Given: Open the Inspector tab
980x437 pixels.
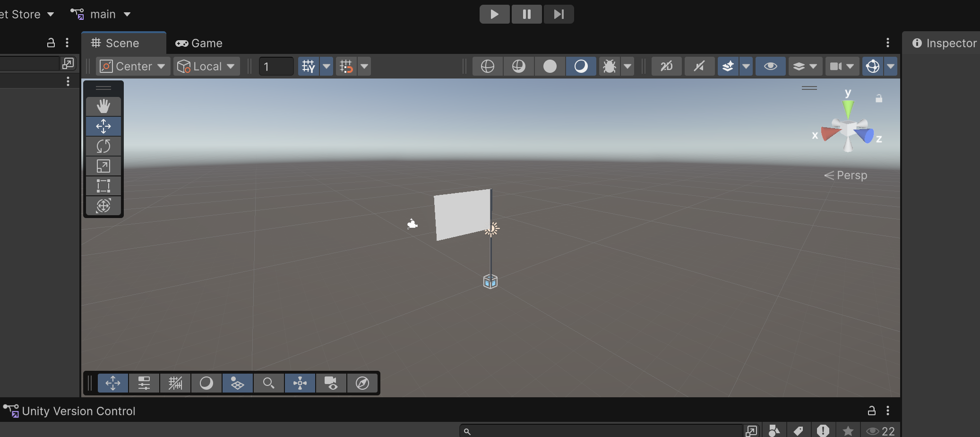Looking at the screenshot, I should click(x=944, y=43).
